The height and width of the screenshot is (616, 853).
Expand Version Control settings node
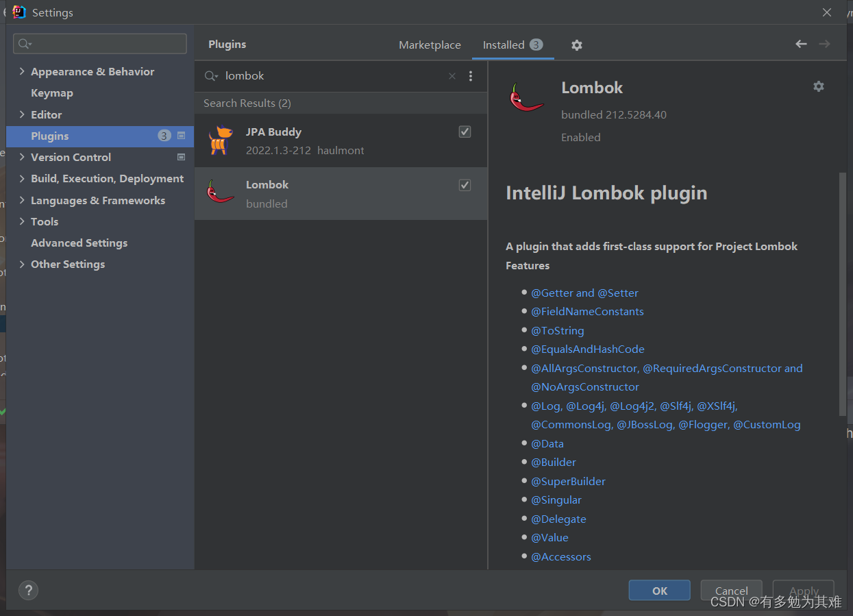(x=22, y=157)
